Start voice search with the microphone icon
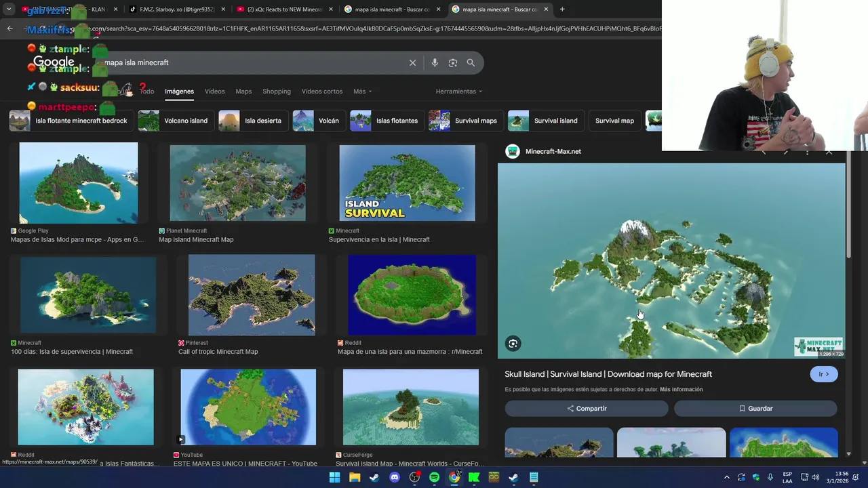This screenshot has height=488, width=868. [435, 62]
